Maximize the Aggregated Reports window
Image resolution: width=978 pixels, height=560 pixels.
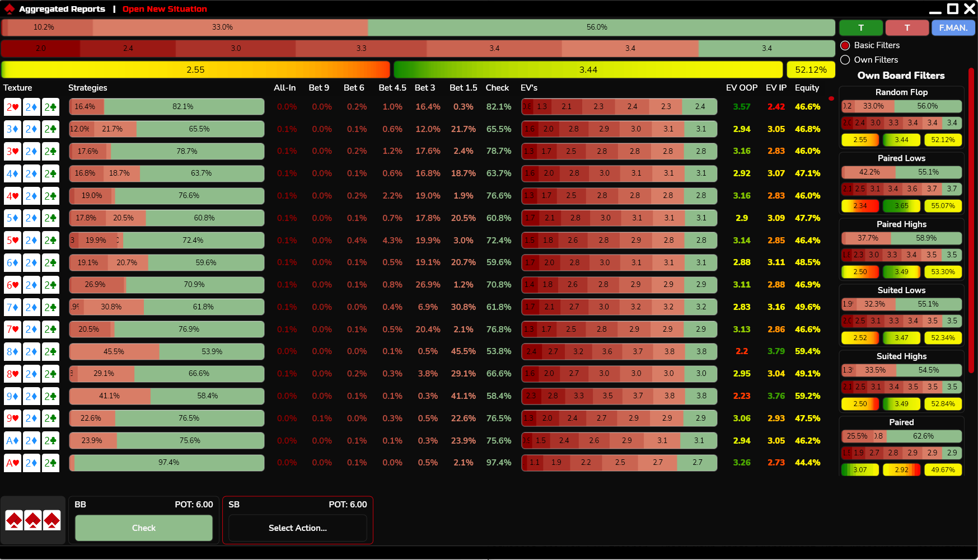952,9
